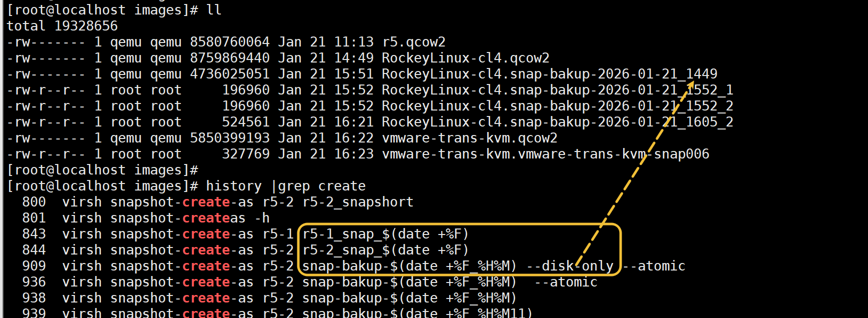Click the '--disk-only' option on line 909
868x318 pixels.
(570, 266)
